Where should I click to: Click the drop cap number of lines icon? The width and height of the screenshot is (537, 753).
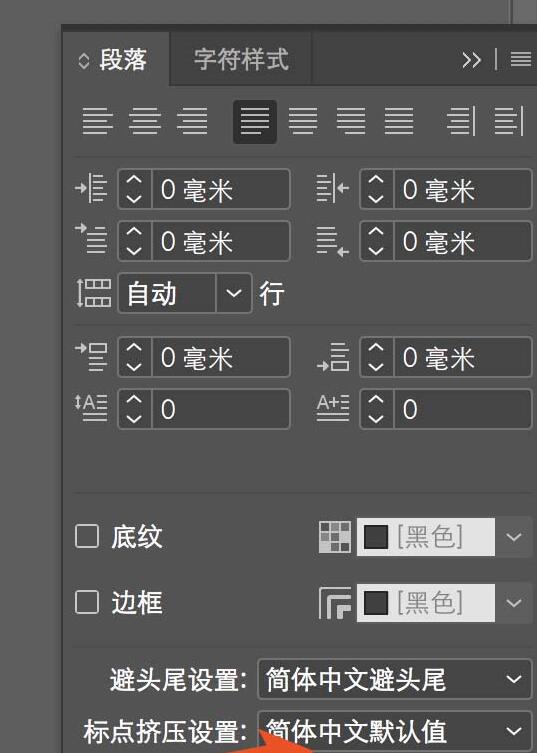(x=91, y=408)
